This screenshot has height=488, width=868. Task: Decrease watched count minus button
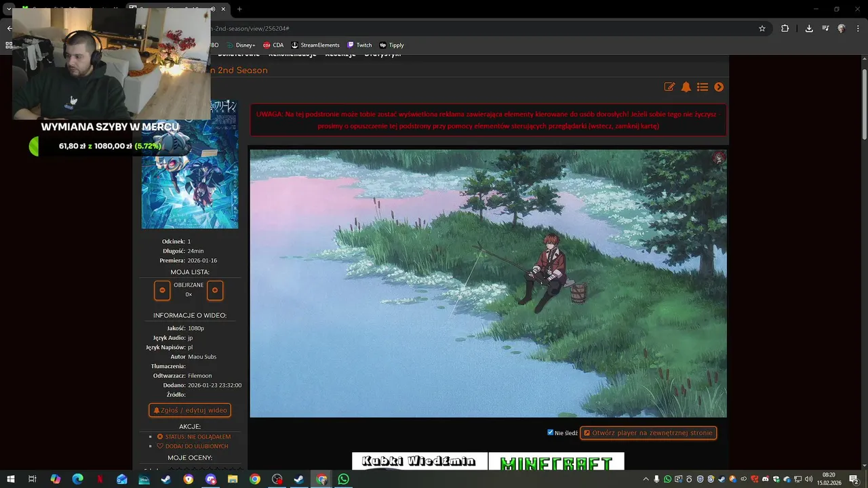coord(162,290)
